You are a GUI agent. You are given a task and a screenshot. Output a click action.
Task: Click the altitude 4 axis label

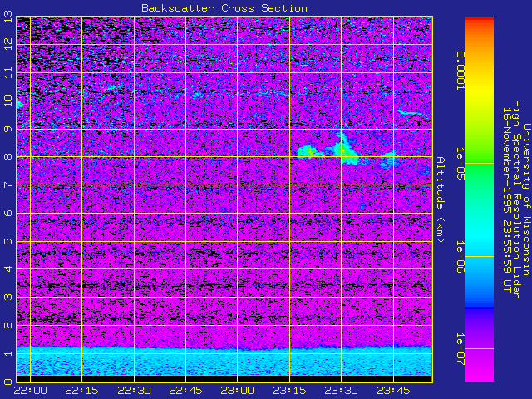click(8, 269)
